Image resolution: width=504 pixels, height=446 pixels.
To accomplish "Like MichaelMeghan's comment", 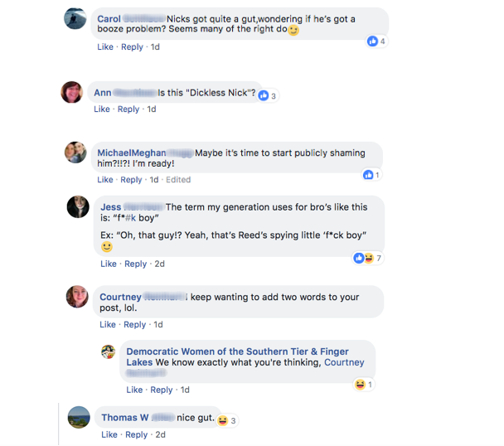I will (105, 180).
